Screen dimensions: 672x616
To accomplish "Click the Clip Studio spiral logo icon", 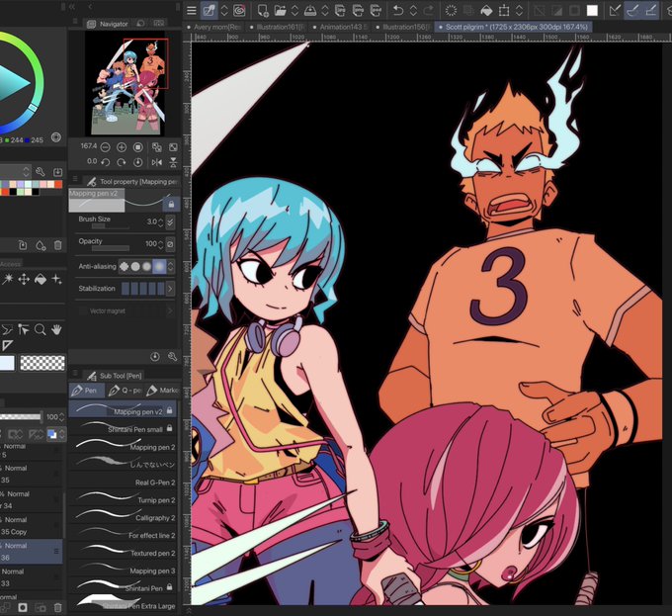I will click(239, 10).
